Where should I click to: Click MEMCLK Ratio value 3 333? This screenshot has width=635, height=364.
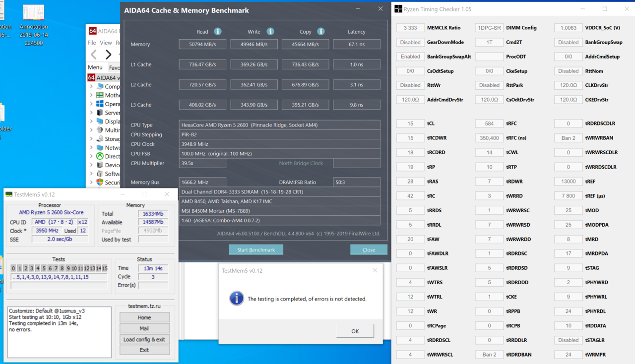410,28
